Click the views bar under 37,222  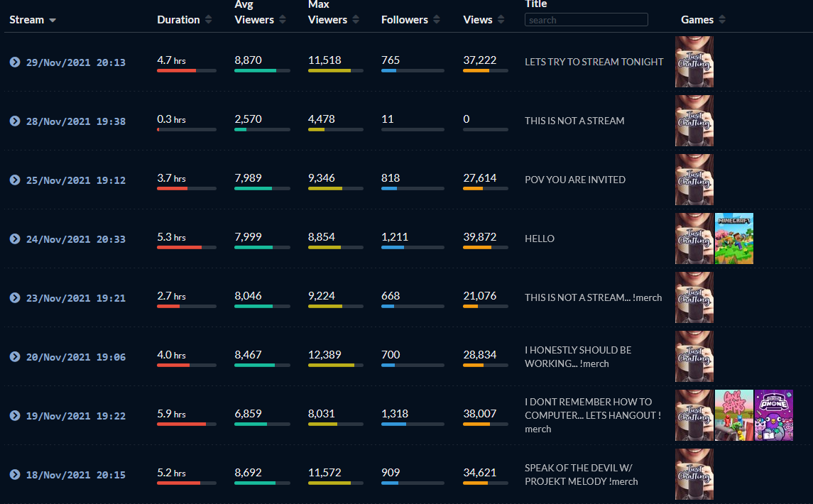tap(485, 70)
